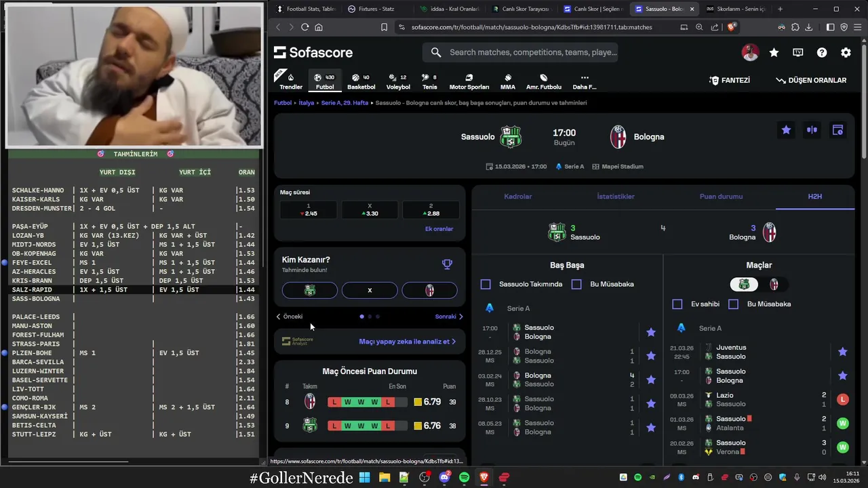Select the H2H tab

coord(814,197)
